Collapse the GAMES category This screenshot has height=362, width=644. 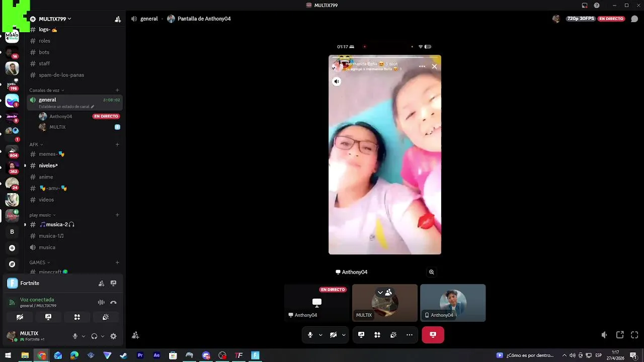pos(40,262)
